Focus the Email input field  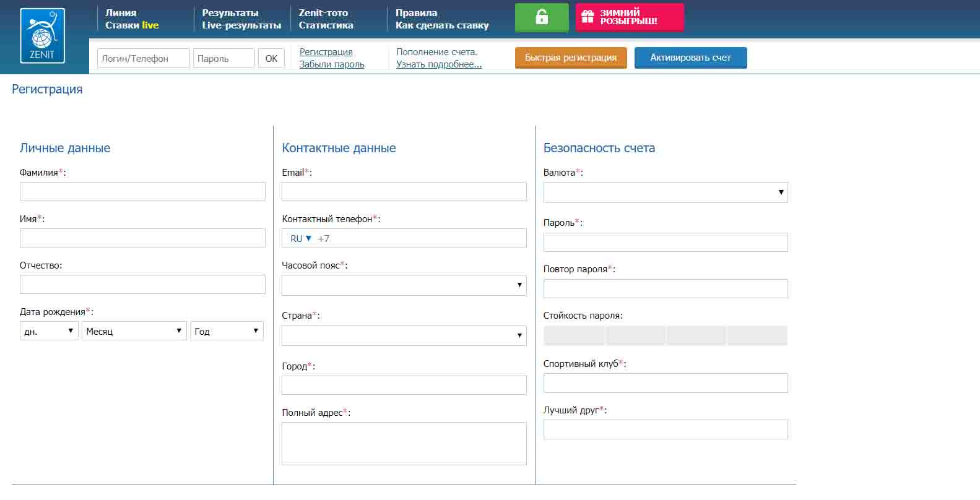point(404,192)
